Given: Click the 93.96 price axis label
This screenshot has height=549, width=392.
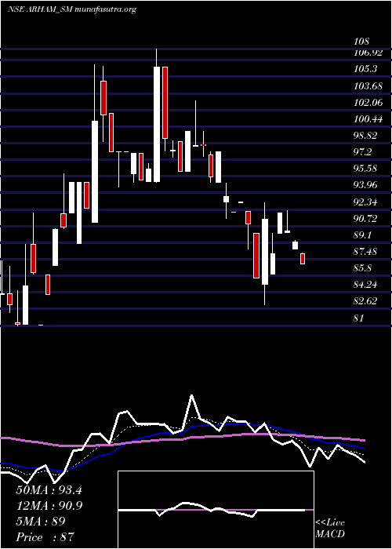Looking at the screenshot, I should point(365,185).
